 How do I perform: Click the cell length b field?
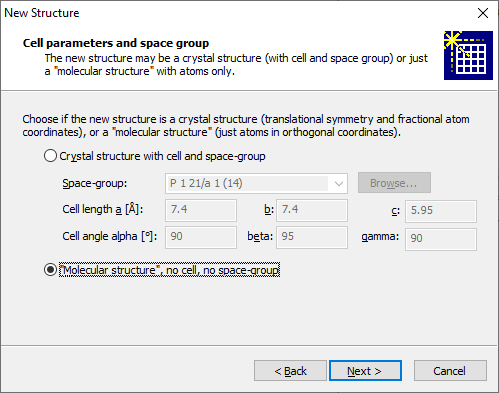coord(312,210)
